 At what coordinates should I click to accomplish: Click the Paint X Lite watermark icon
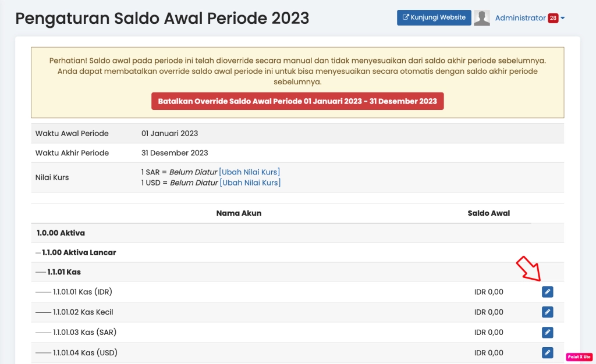click(579, 357)
